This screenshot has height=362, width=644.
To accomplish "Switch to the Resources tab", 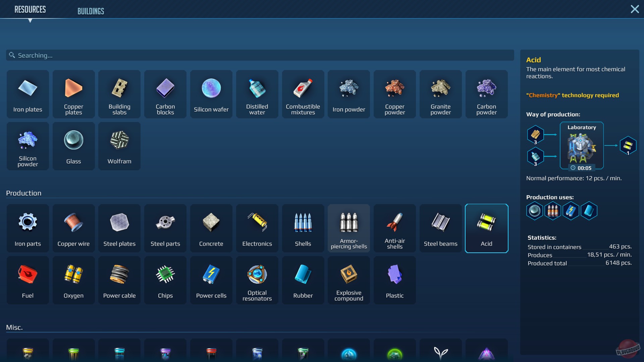I will [x=30, y=9].
